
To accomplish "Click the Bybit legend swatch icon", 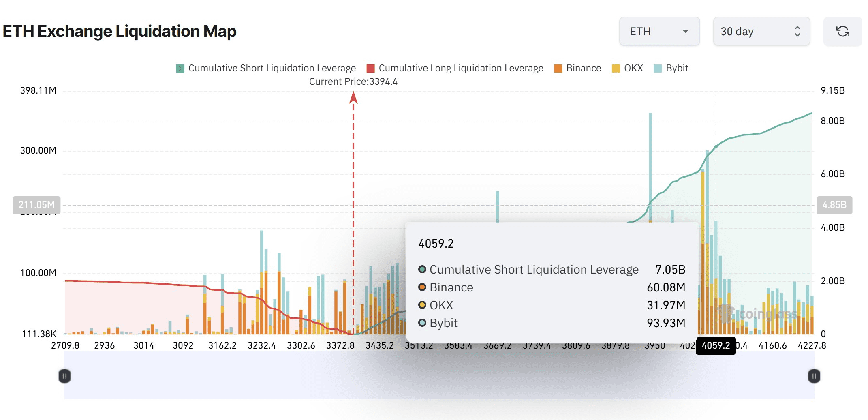I will pos(658,69).
